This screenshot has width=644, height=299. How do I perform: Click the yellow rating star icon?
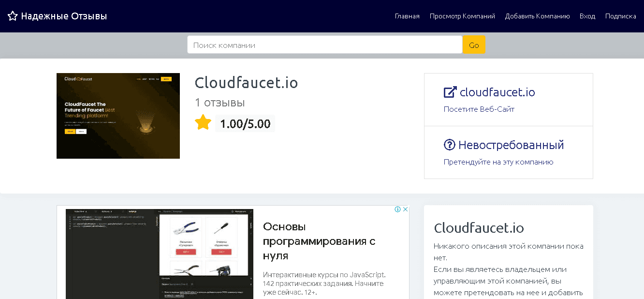(x=203, y=123)
